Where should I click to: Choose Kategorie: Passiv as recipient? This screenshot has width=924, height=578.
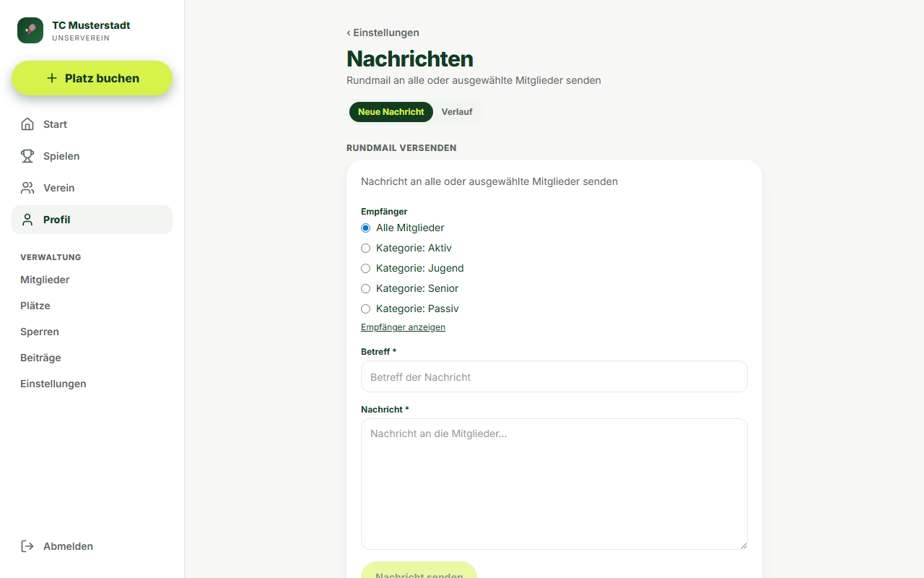pyautogui.click(x=365, y=309)
